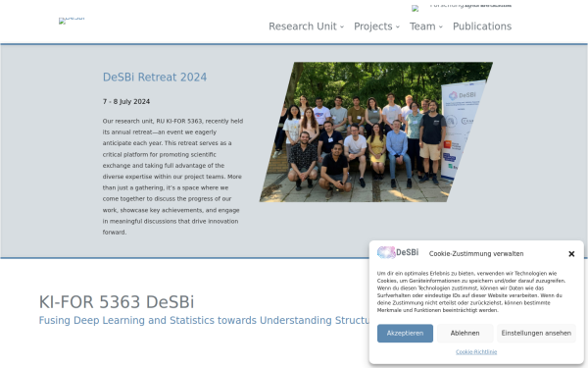Viewport: 588px width, 368px height.
Task: Open Einstellungen ansehen cookie settings
Action: pyautogui.click(x=536, y=333)
